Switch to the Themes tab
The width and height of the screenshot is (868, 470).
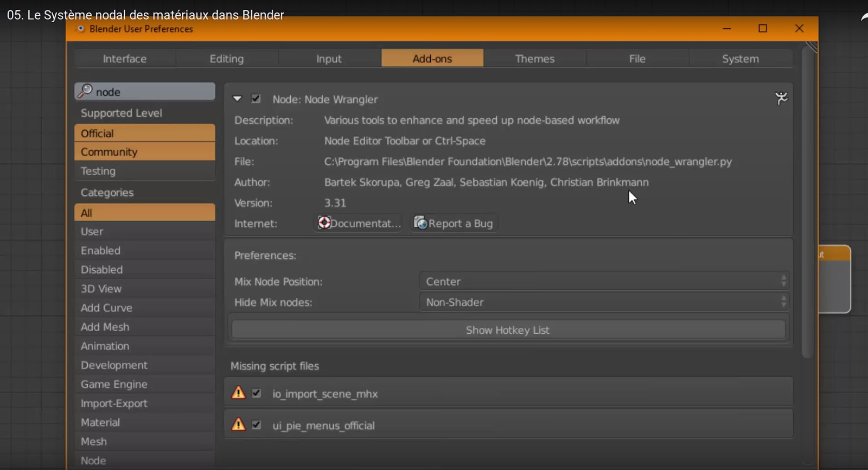coord(535,59)
